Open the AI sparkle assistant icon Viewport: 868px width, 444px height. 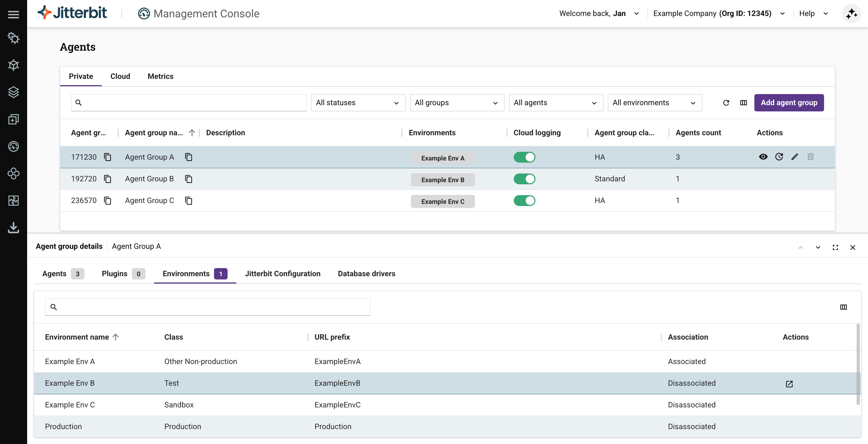click(x=851, y=14)
